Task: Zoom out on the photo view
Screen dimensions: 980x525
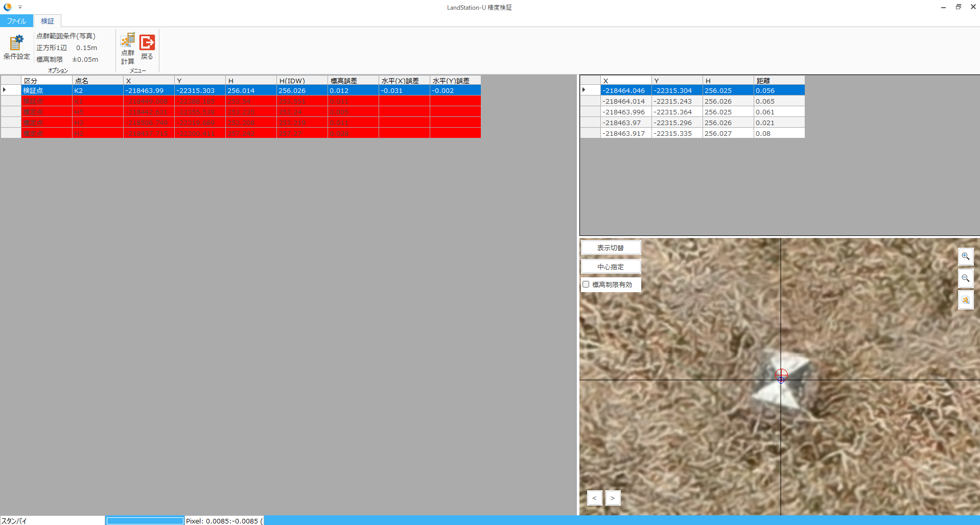Action: click(965, 278)
